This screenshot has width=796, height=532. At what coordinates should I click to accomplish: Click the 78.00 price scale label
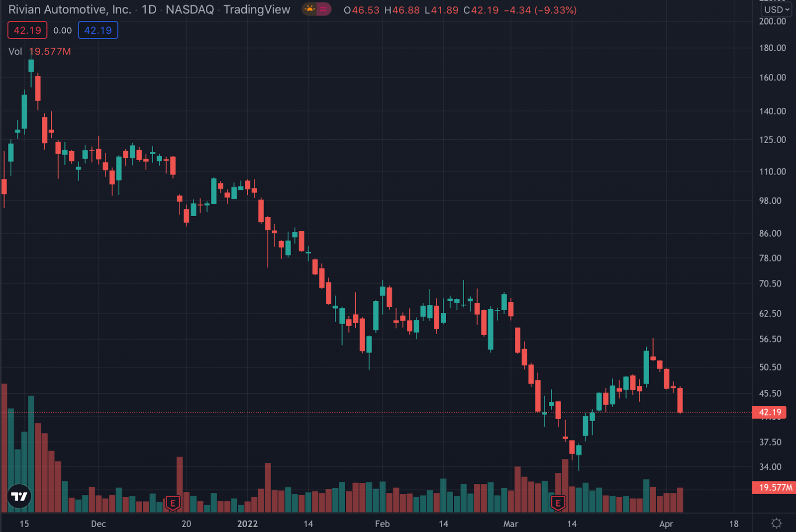point(770,258)
